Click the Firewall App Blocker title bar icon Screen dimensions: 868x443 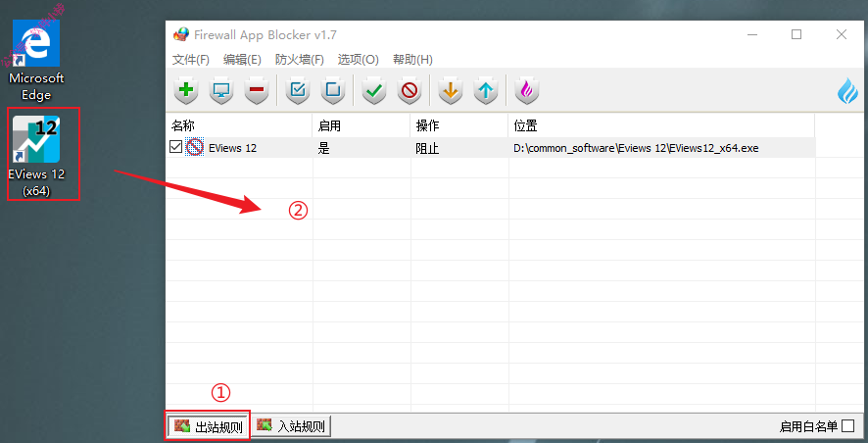click(x=181, y=35)
